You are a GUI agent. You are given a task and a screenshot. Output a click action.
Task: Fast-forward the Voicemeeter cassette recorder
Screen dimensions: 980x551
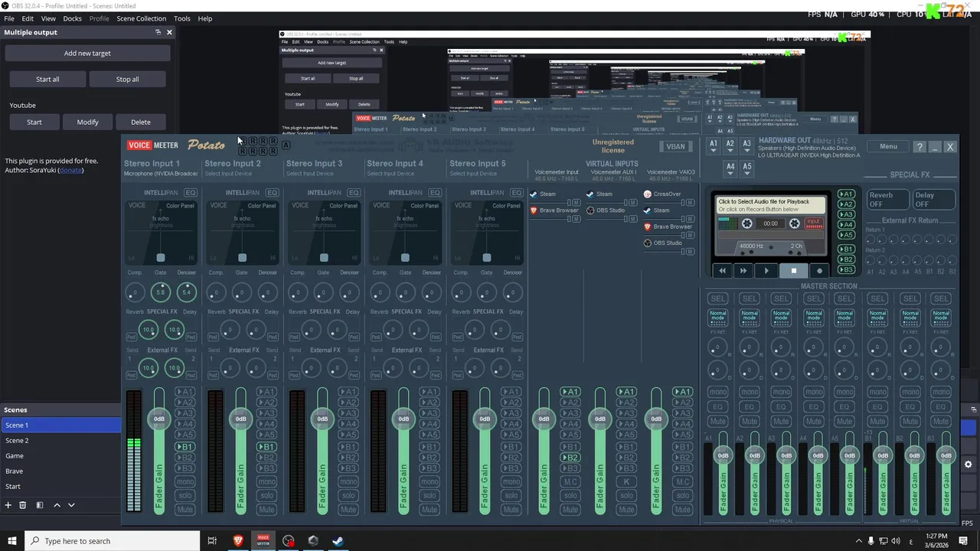click(743, 271)
